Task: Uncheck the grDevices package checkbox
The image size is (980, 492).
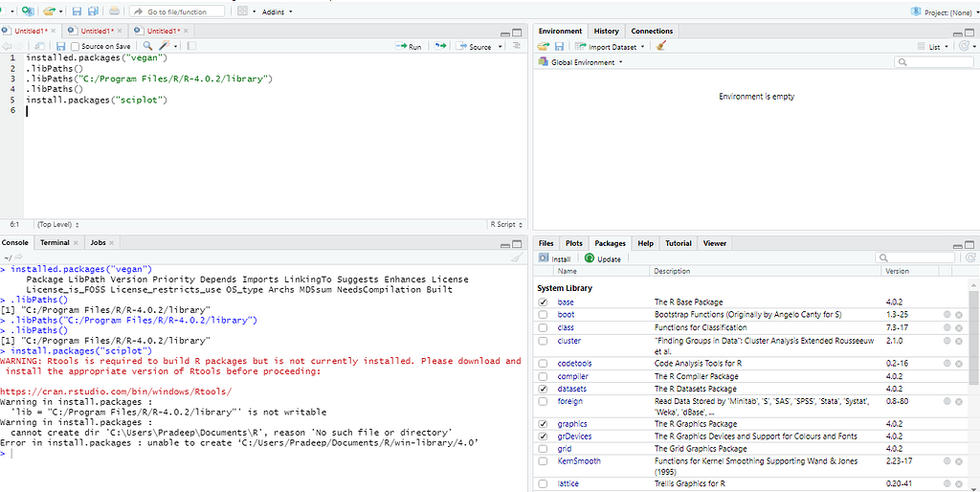Action: (543, 436)
